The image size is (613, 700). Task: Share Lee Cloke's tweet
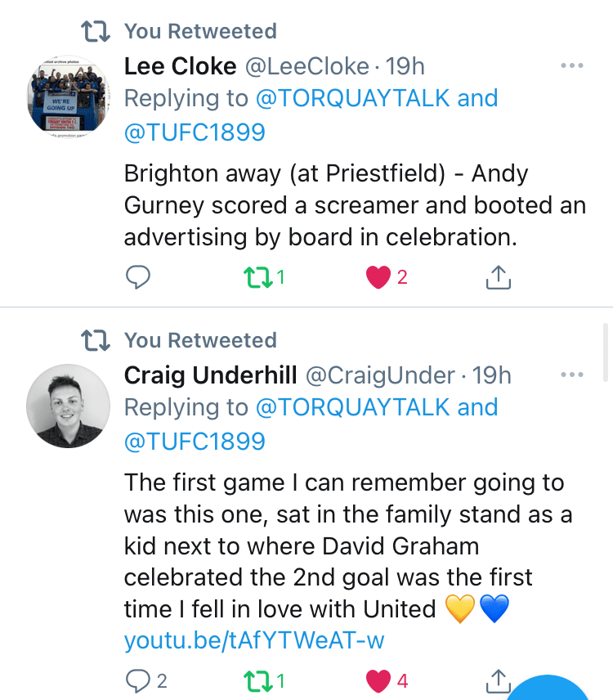[x=498, y=278]
